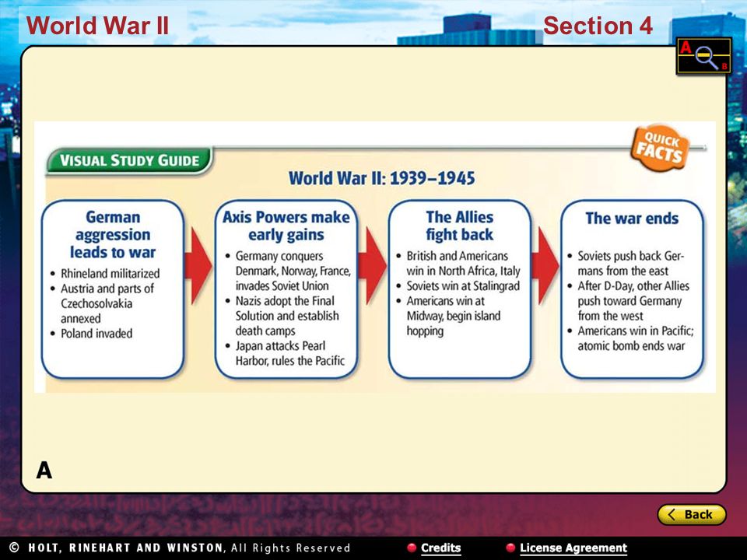Viewport: 747px width, 560px height.
Task: Click the A/B magnifier zoom icon
Action: (x=703, y=56)
